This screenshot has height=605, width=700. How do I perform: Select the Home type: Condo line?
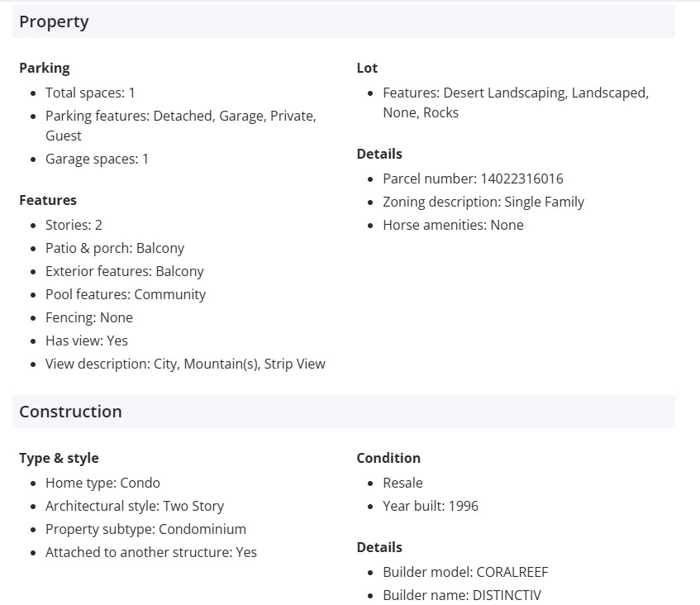point(102,483)
